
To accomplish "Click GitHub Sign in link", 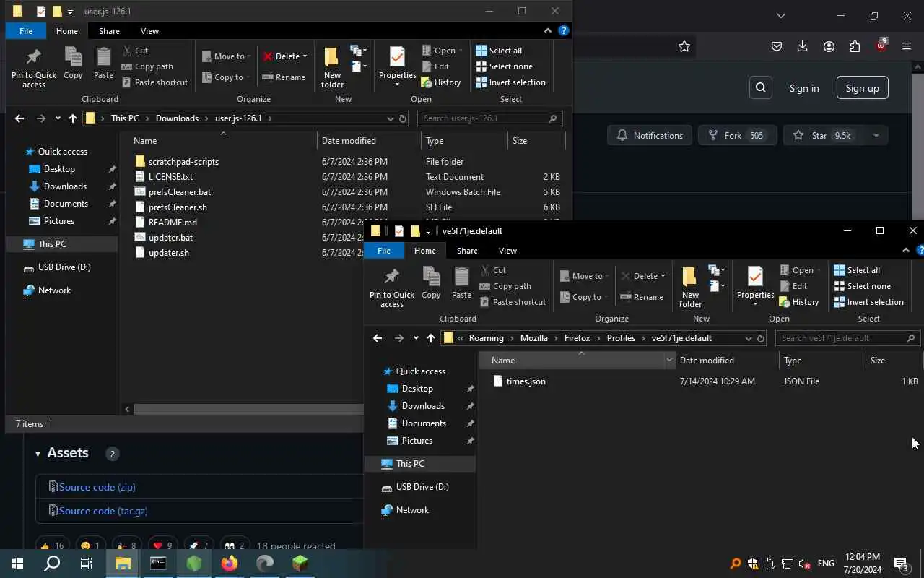I will pos(804,88).
